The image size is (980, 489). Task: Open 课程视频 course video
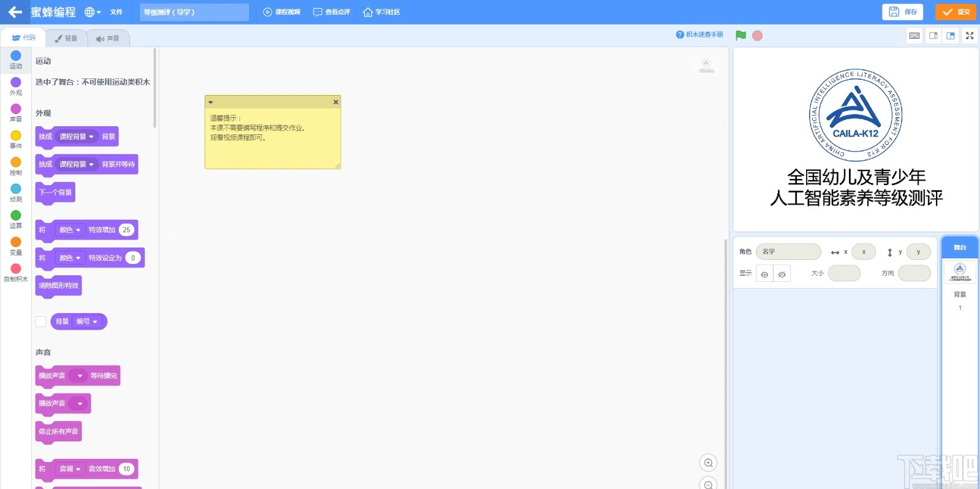282,12
